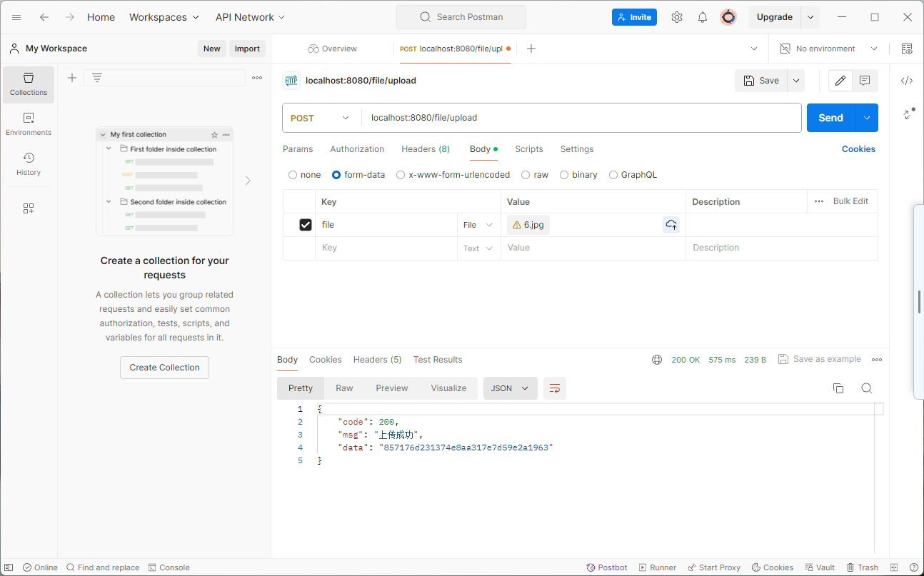The width and height of the screenshot is (924, 576).
Task: Go back with the left arrow
Action: coord(44,17)
